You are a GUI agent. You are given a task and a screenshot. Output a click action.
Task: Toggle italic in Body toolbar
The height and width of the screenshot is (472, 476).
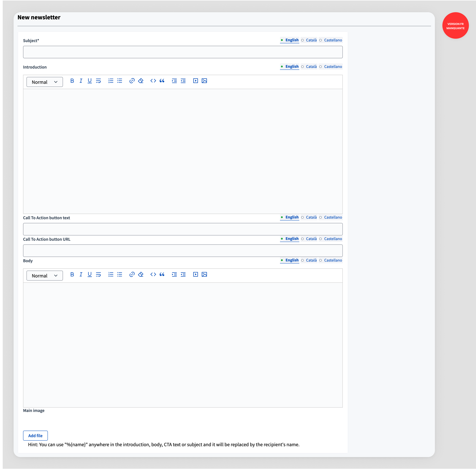point(81,274)
